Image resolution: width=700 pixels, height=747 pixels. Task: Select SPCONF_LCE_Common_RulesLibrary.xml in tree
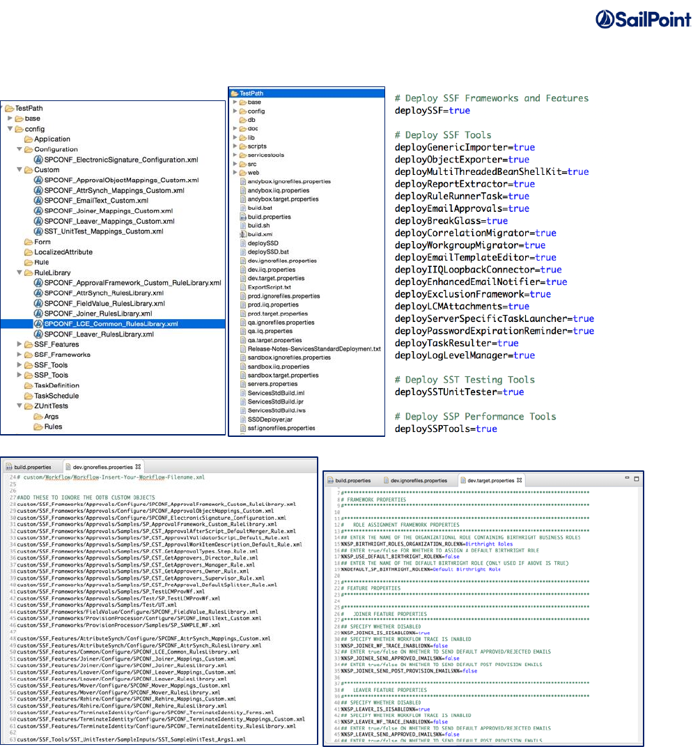point(111,324)
